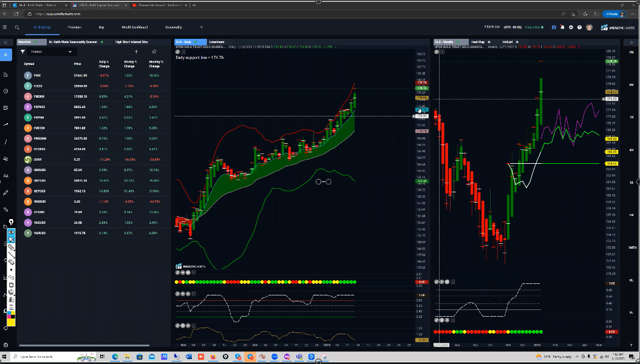The image size is (640, 364).
Task: Open the help question mark icon
Action: pos(580,27)
